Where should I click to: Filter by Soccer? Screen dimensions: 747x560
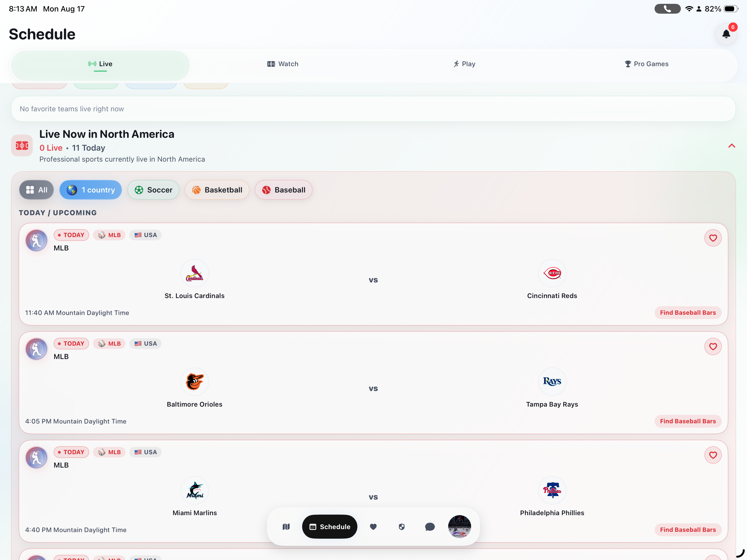coord(153,190)
